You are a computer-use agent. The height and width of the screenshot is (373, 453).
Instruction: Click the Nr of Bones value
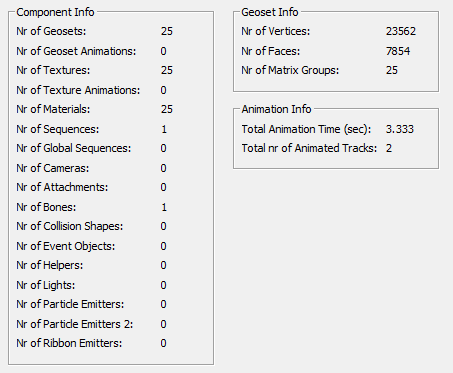click(x=164, y=207)
